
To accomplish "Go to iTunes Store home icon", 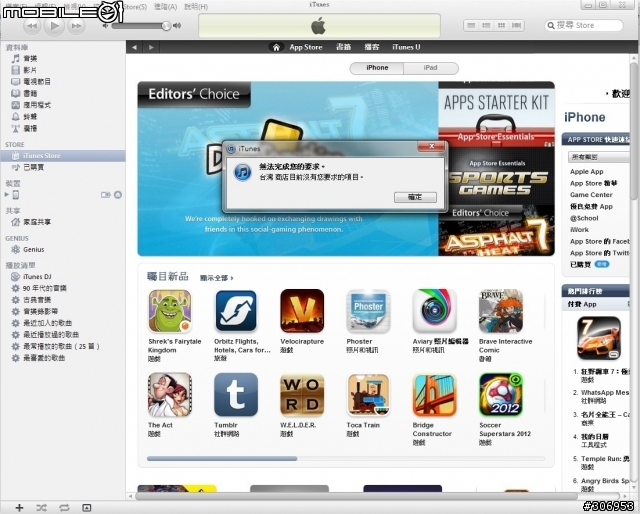I will coord(276,47).
